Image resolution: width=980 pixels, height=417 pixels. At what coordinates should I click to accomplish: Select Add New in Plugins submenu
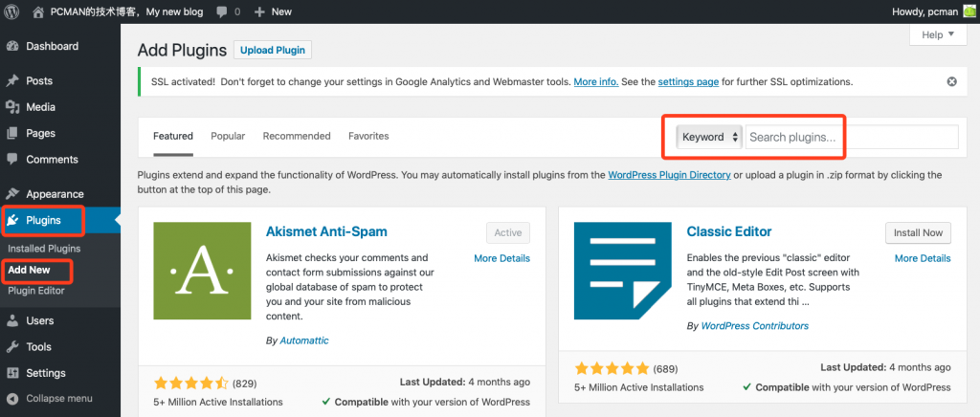30,271
